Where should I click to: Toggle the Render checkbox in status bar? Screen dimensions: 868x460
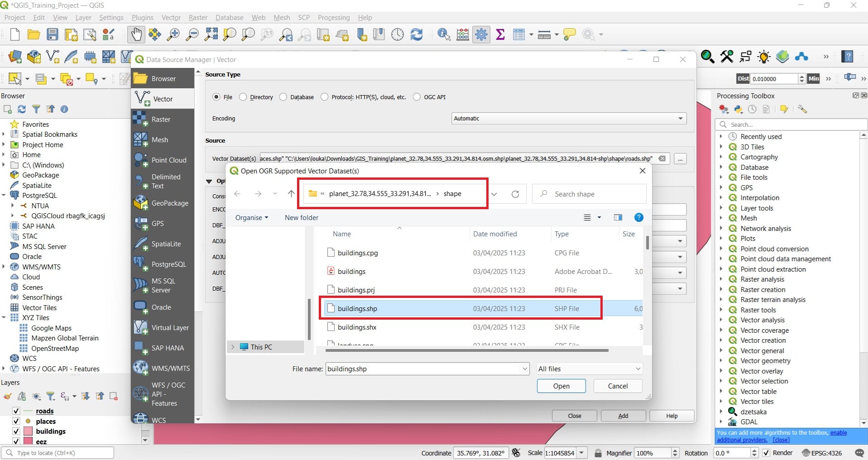[766, 453]
